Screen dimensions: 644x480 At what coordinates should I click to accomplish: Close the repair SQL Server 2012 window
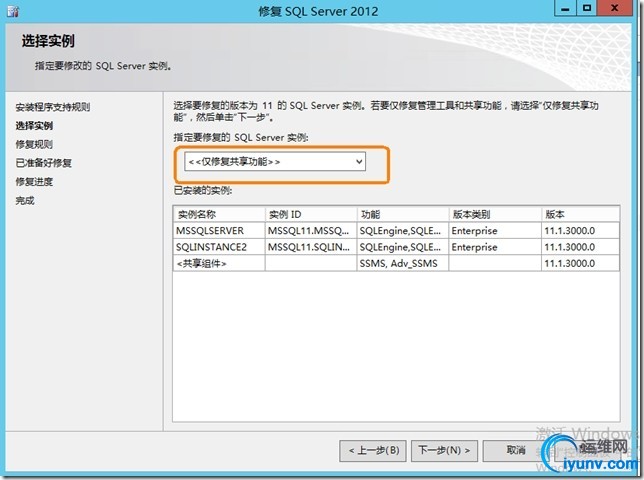pos(615,8)
